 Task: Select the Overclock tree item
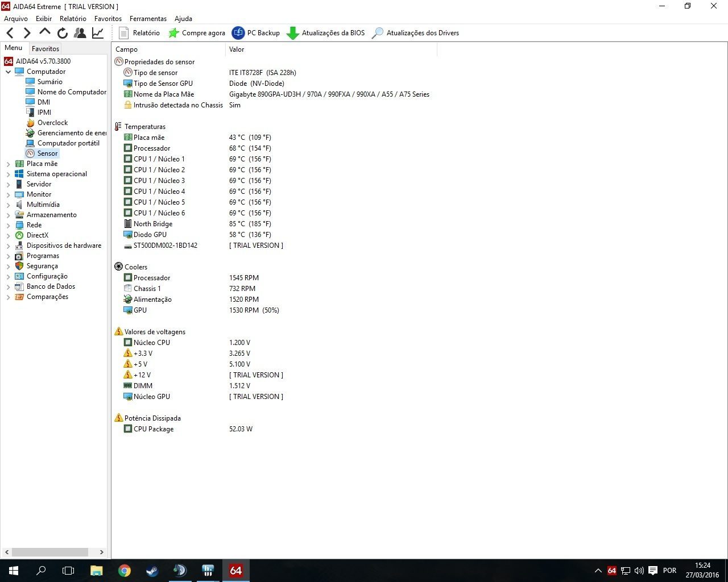[52, 123]
